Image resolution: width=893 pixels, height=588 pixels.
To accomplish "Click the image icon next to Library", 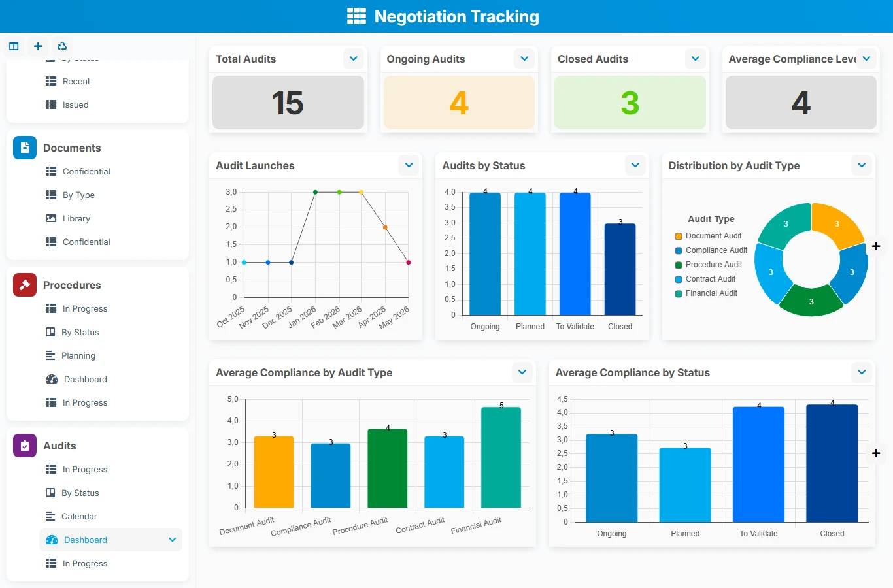I will [51, 218].
